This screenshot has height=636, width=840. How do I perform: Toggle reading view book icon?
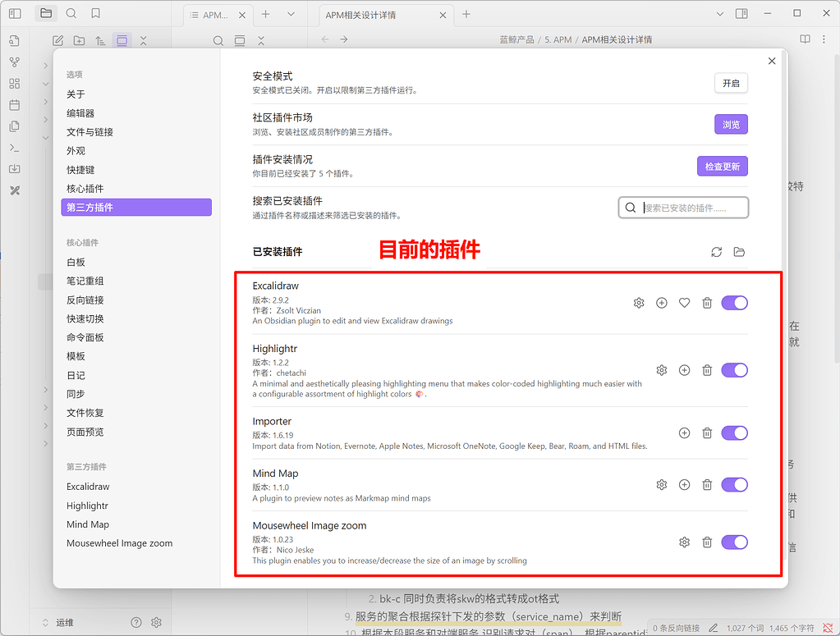click(805, 39)
